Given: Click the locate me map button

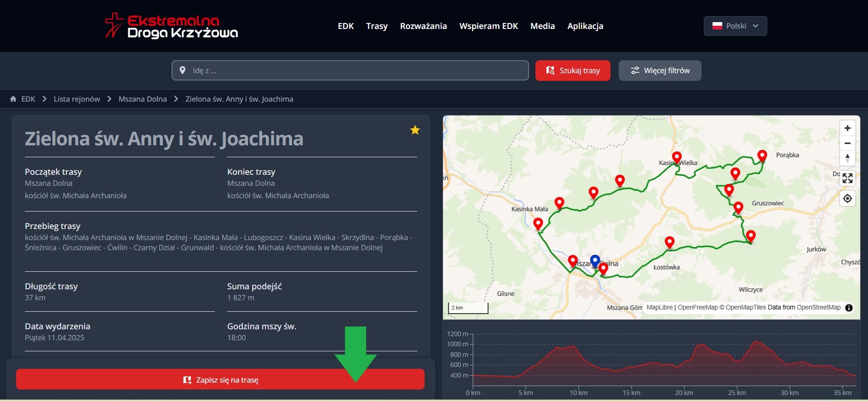Looking at the screenshot, I should click(x=847, y=199).
